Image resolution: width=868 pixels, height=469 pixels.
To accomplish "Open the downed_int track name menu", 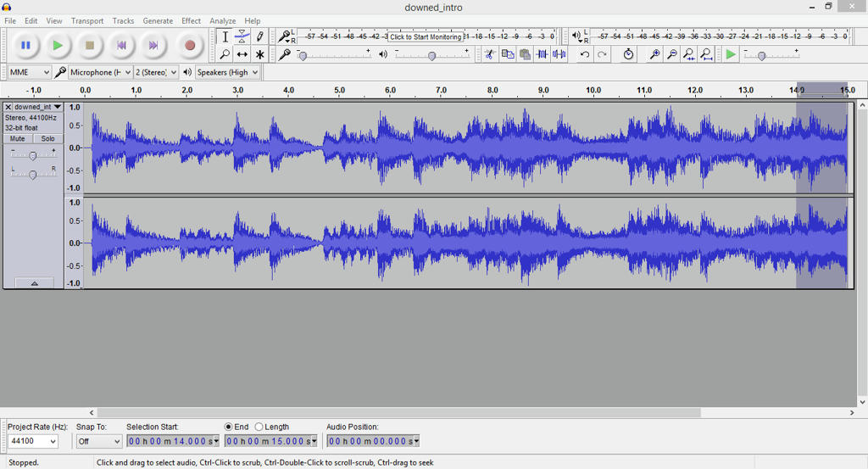I will (x=37, y=107).
